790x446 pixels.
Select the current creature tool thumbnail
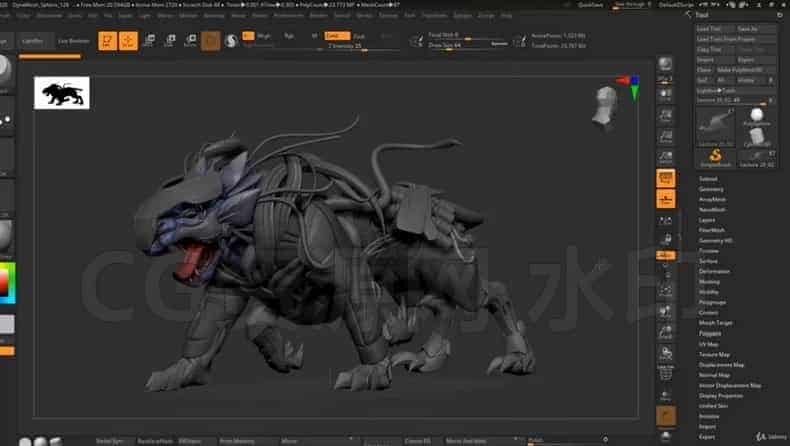click(x=715, y=126)
